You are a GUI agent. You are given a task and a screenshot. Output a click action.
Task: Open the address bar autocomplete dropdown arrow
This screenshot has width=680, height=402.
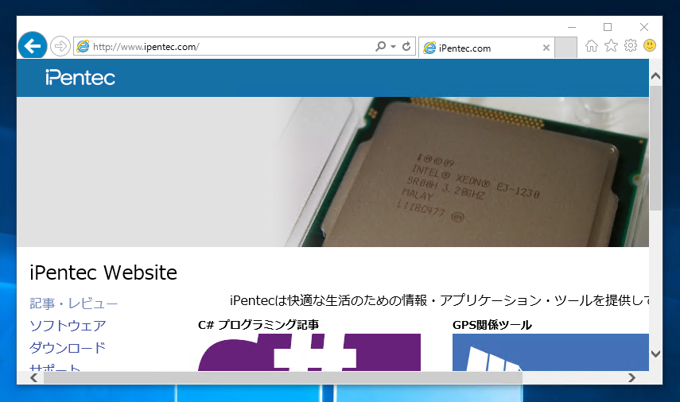click(x=393, y=46)
